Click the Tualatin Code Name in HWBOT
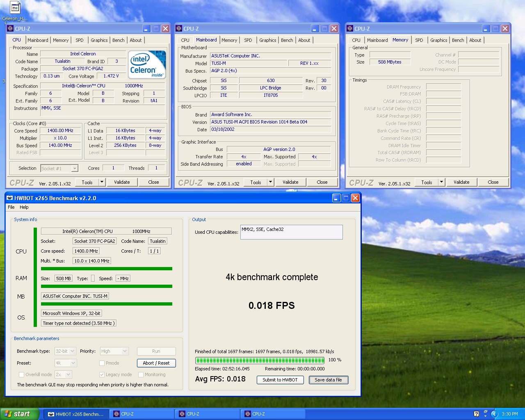Image resolution: width=525 pixels, height=420 pixels. [x=157, y=241]
